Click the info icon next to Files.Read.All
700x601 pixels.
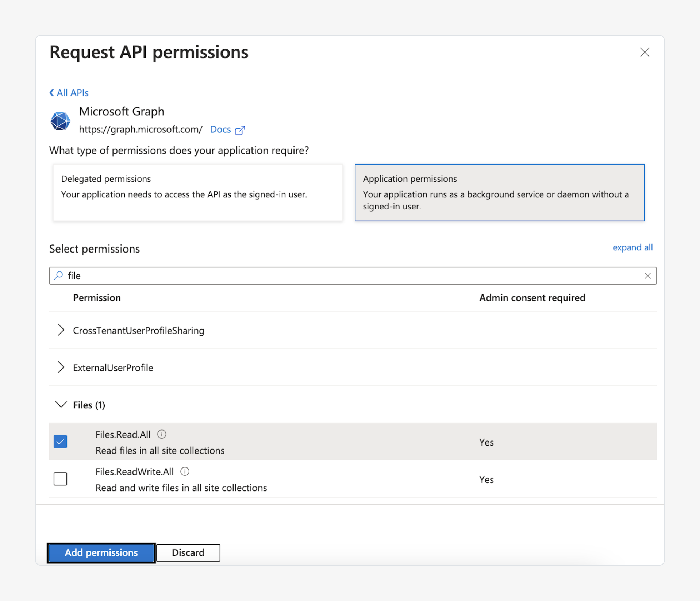(x=162, y=434)
